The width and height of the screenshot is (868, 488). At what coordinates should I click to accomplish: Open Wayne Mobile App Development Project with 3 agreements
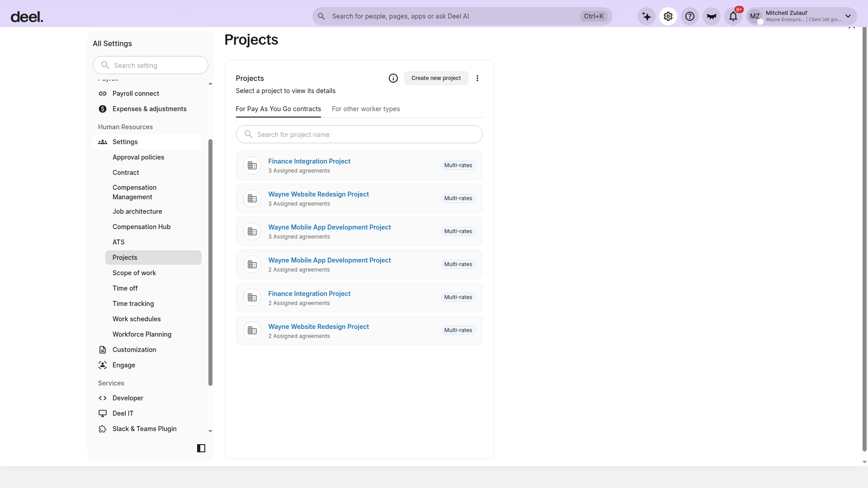click(x=330, y=227)
